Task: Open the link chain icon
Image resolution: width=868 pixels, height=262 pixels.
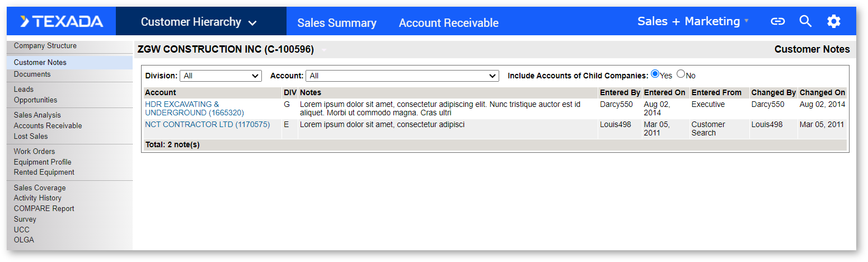Action: [x=777, y=22]
